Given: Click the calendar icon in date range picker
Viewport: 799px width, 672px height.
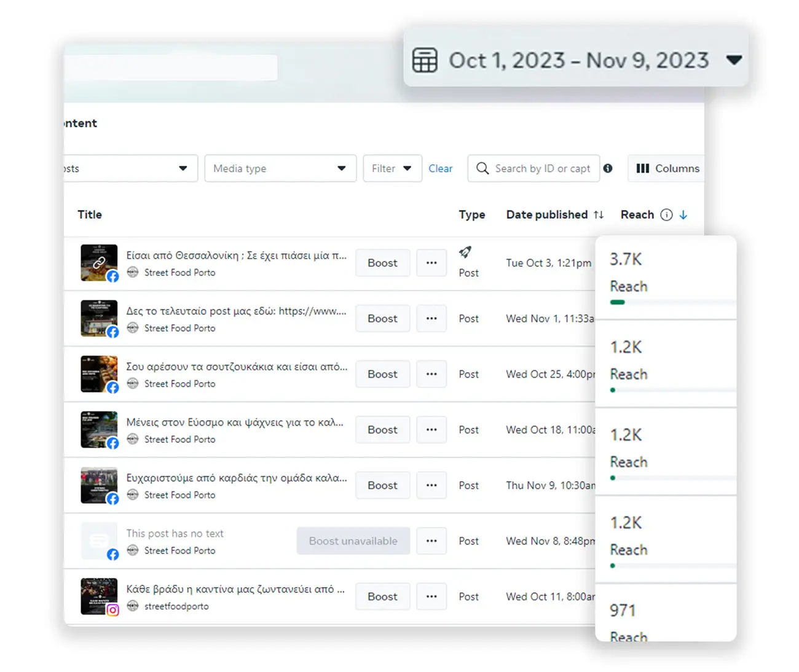Looking at the screenshot, I should [425, 60].
